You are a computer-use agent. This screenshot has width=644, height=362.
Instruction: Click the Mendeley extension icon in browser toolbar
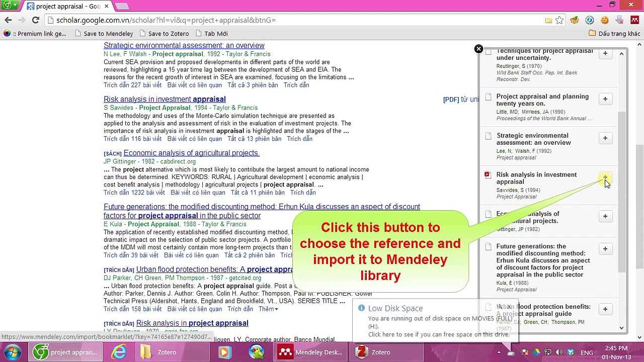[x=634, y=20]
